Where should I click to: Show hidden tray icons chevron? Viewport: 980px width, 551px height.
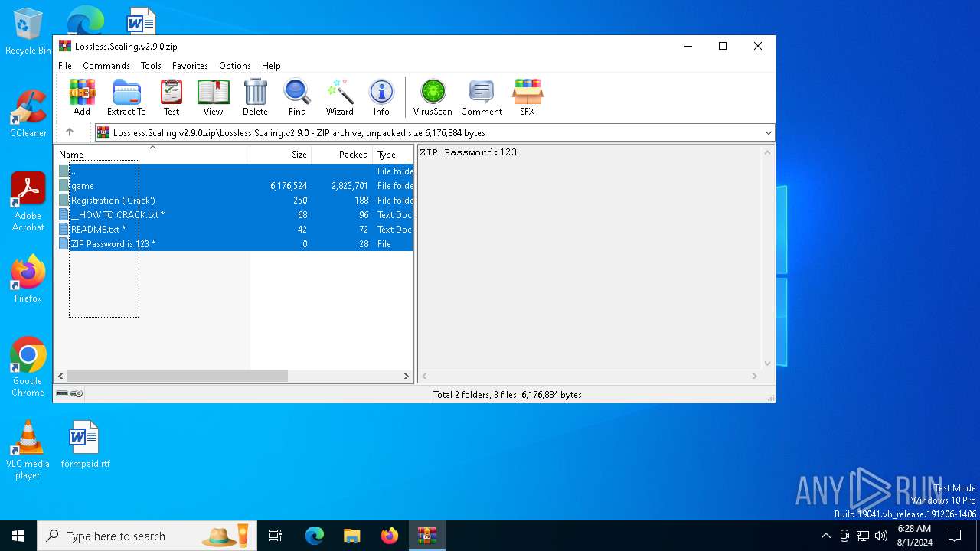tap(825, 536)
